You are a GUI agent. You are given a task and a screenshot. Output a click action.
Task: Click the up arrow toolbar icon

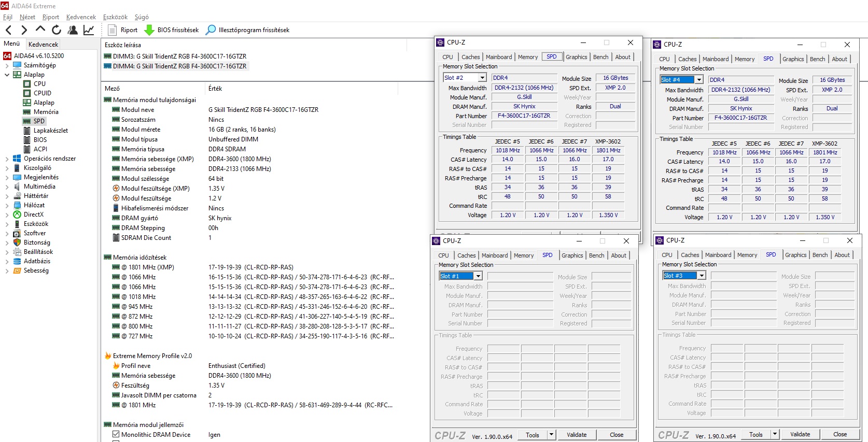[40, 30]
